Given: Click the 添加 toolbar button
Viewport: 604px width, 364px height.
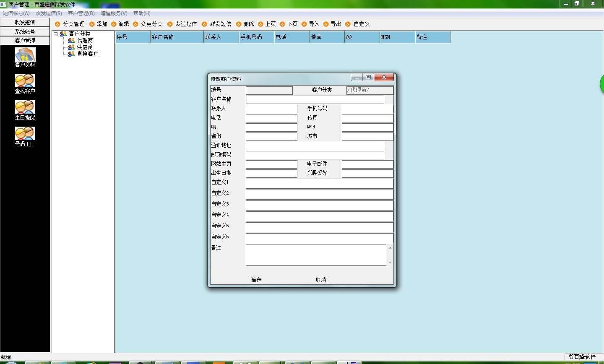Looking at the screenshot, I should pyautogui.click(x=98, y=24).
